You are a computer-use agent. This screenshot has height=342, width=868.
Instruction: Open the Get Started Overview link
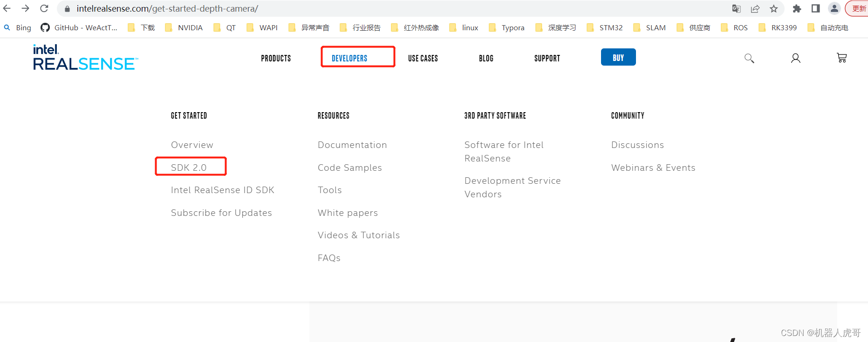tap(192, 145)
